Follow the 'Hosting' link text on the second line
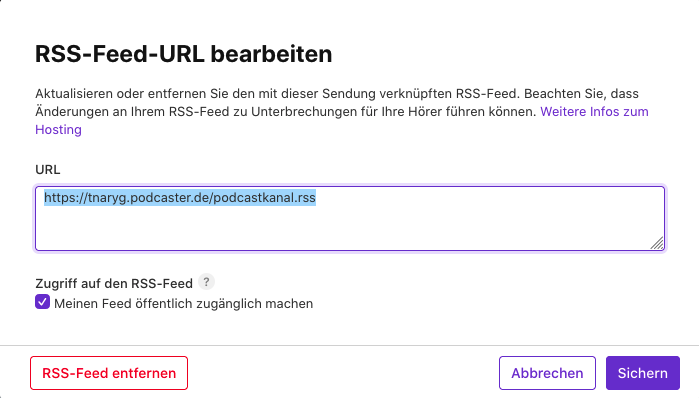Image resolution: width=699 pixels, height=398 pixels. (x=58, y=129)
